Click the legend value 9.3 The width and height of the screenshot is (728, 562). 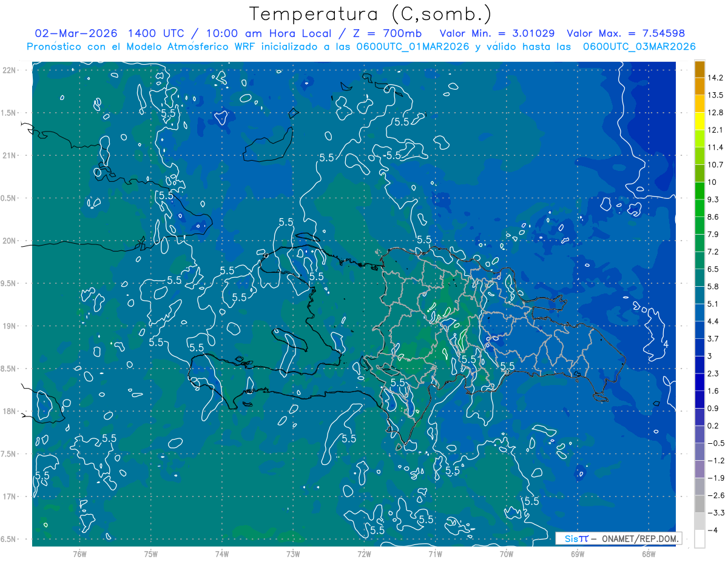713,199
